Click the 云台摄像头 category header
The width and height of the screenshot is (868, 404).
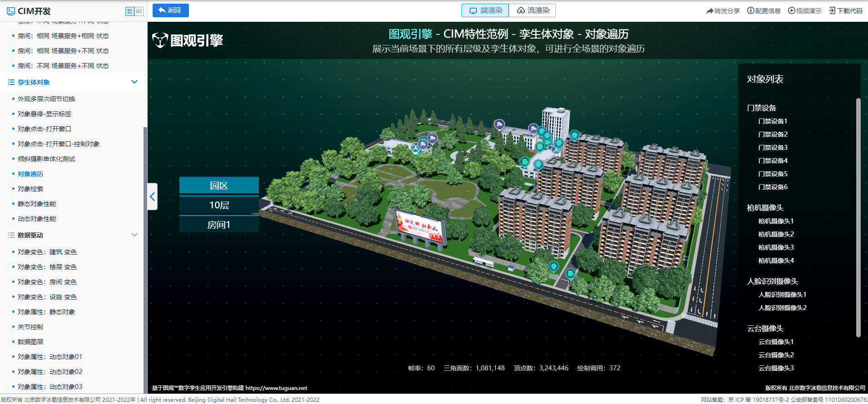765,329
